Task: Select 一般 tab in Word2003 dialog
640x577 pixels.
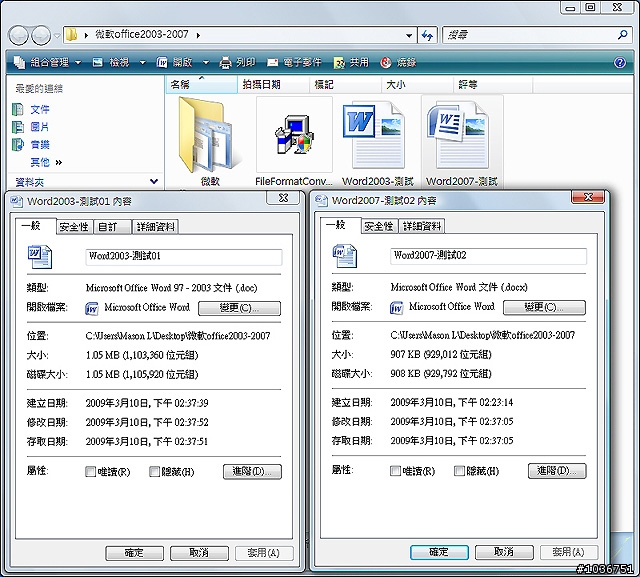Action: (x=35, y=226)
